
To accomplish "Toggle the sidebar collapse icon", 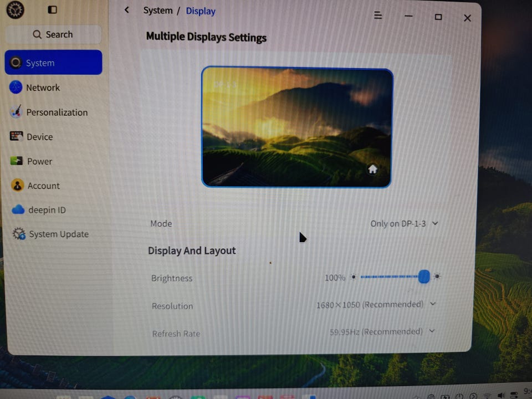I will [x=52, y=9].
